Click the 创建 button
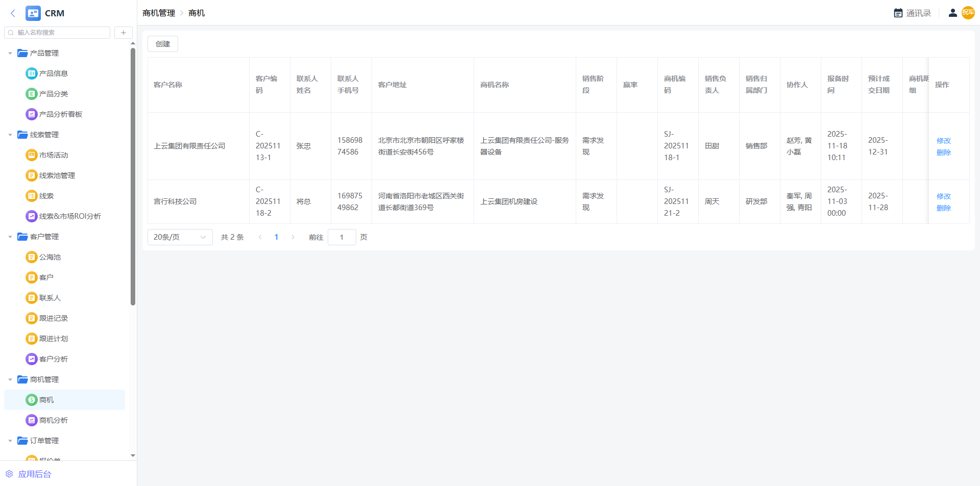Image resolution: width=980 pixels, height=486 pixels. 163,44
